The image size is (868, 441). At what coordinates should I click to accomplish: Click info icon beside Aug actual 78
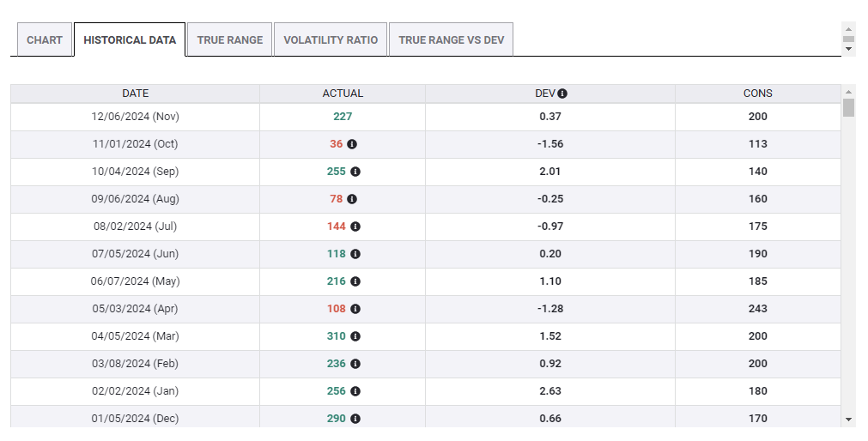352,199
